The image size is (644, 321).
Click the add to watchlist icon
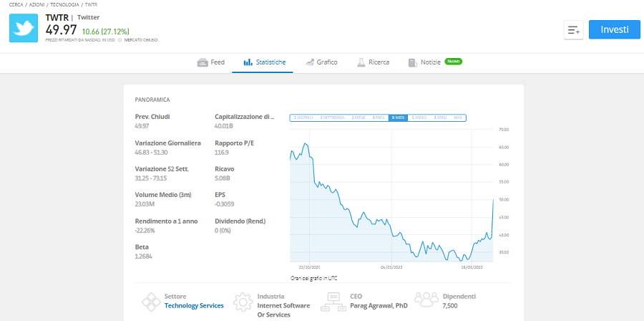click(573, 30)
